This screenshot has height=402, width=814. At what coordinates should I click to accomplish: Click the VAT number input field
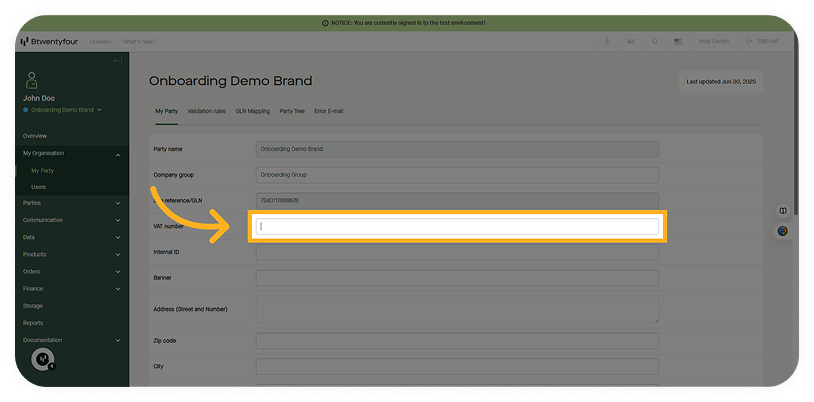point(457,226)
